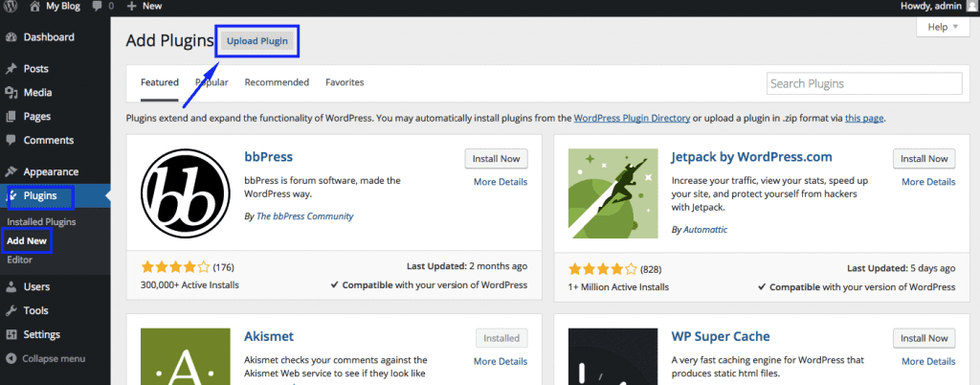
Task: Click the Collapse menu arrow icon
Action: pyautogui.click(x=11, y=359)
